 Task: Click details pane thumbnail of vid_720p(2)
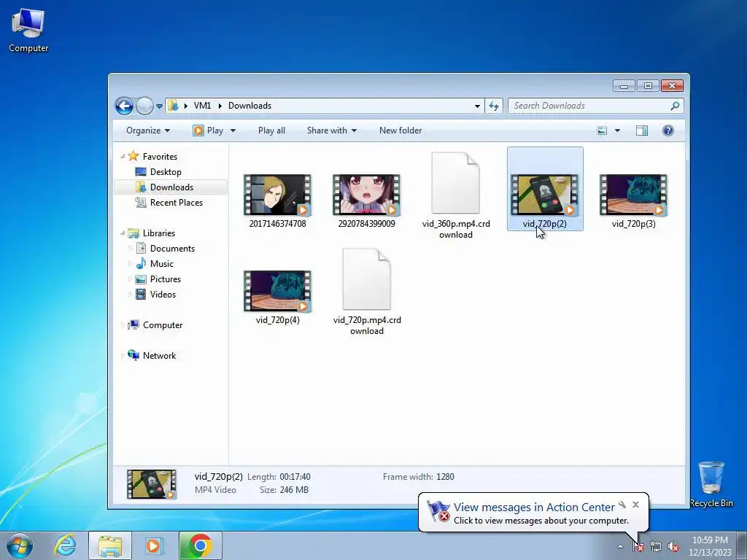[152, 484]
